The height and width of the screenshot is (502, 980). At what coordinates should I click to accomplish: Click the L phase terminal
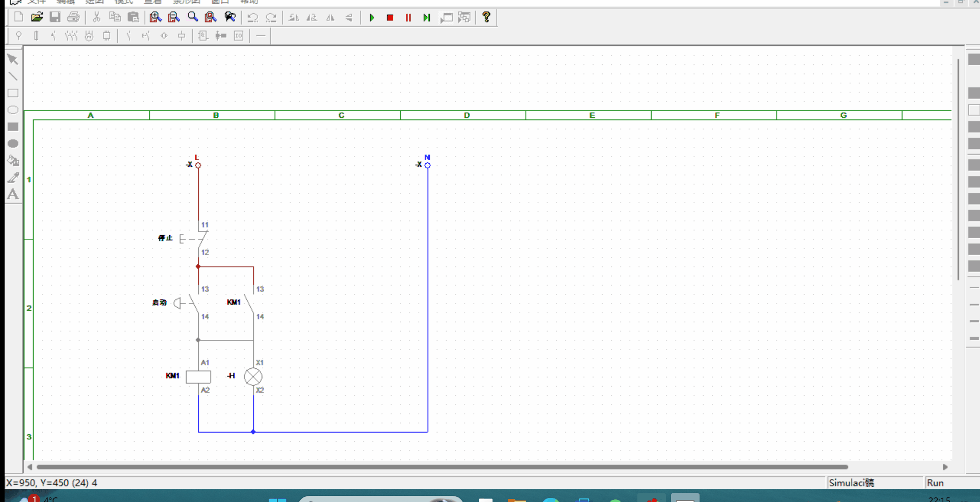(x=198, y=165)
